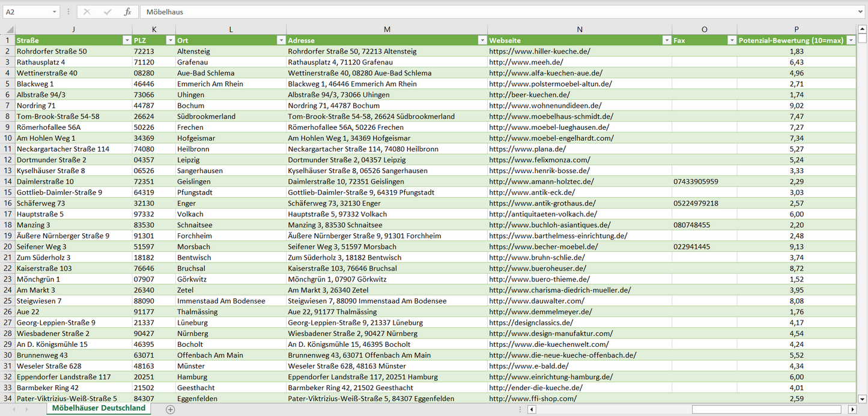Click the vertical scrollbar down arrow
Image resolution: width=868 pixels, height=416 pixels.
(x=863, y=399)
